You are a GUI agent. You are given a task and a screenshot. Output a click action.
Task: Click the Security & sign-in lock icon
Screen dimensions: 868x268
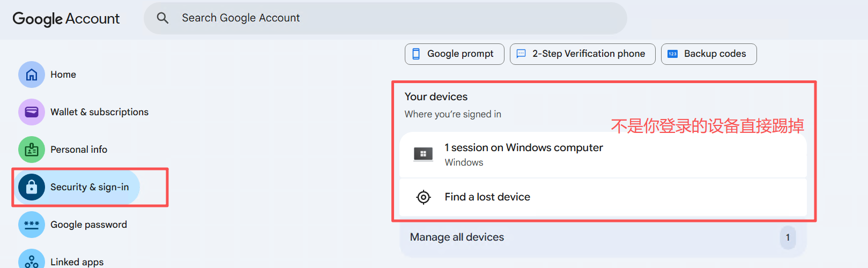tap(32, 187)
